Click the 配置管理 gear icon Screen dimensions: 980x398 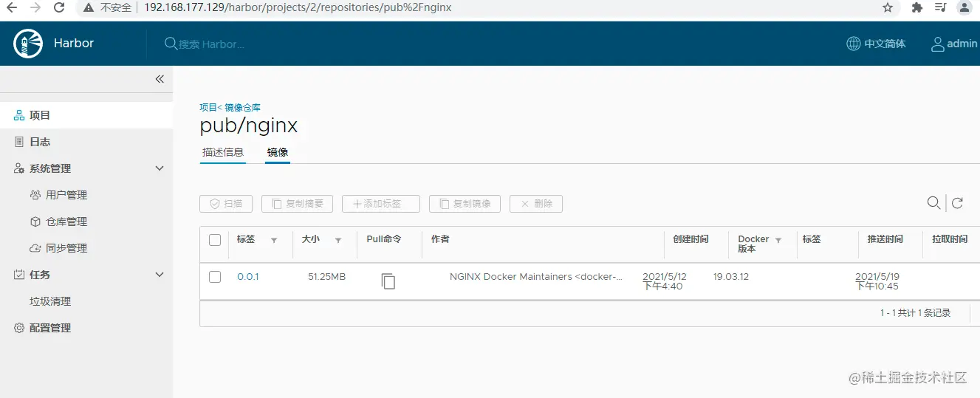(x=19, y=328)
